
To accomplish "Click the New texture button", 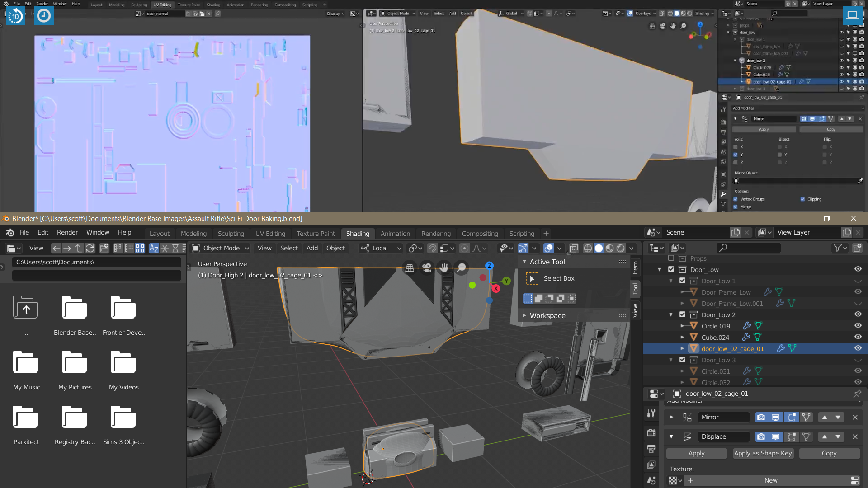I will pos(770,480).
